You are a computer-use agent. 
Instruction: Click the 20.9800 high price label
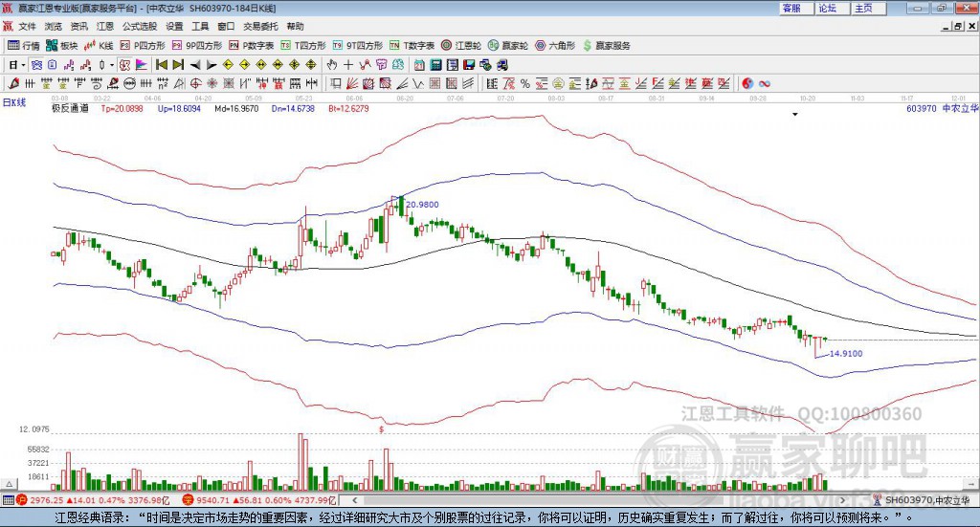[422, 204]
